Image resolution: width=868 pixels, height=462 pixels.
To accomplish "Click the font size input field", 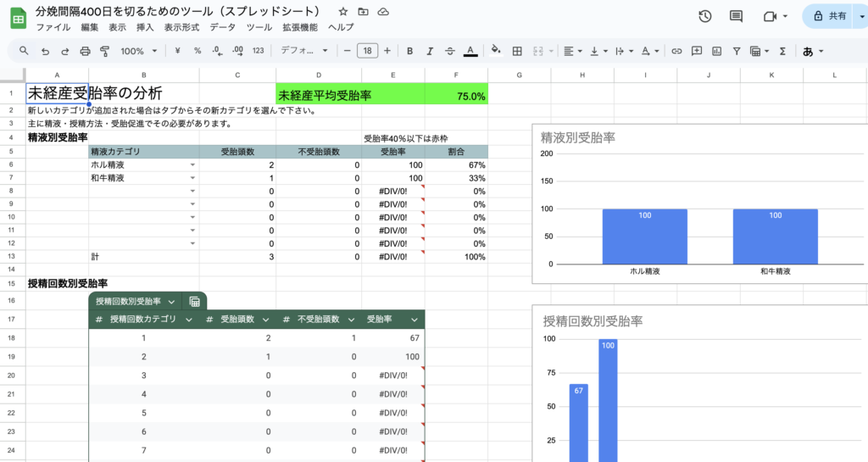I will [x=367, y=51].
